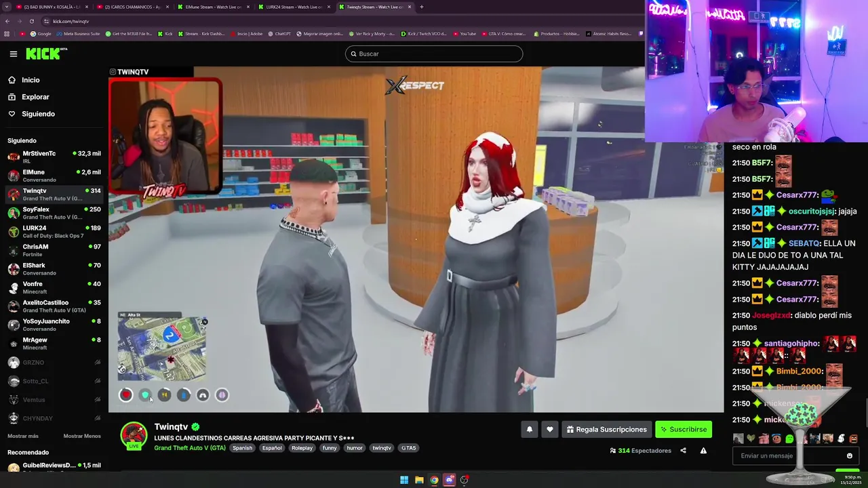Viewport: 868px width, 488px height.
Task: Open ElShark channel in following list
Action: click(x=54, y=268)
